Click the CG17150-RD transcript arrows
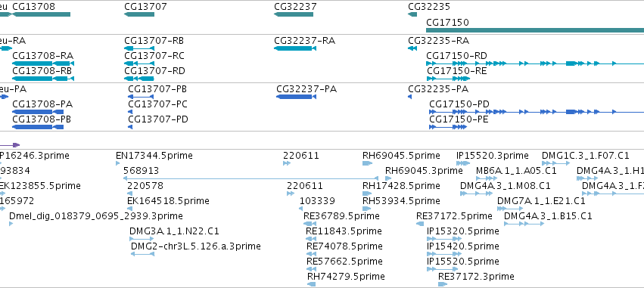The width and height of the screenshot is (644, 288). pyautogui.click(x=535, y=63)
